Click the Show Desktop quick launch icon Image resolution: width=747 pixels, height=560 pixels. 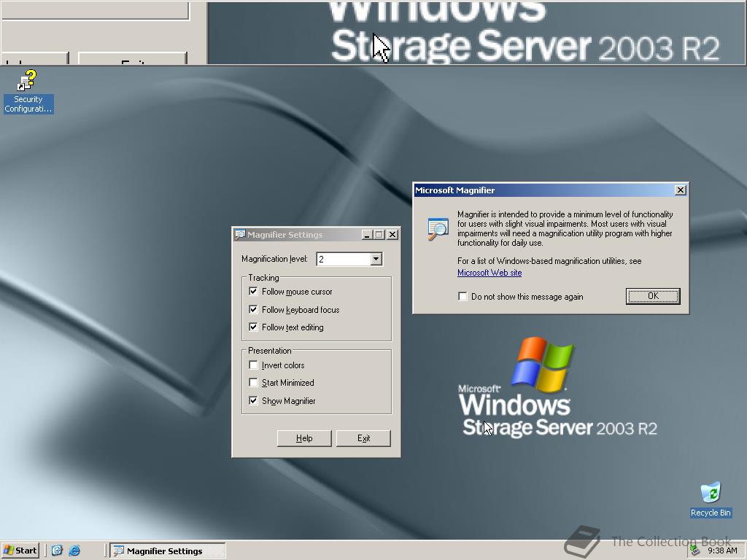57,551
